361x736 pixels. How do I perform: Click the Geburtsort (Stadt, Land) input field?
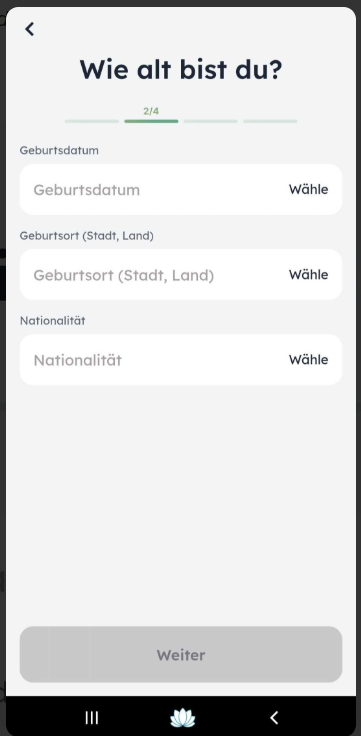click(x=181, y=275)
